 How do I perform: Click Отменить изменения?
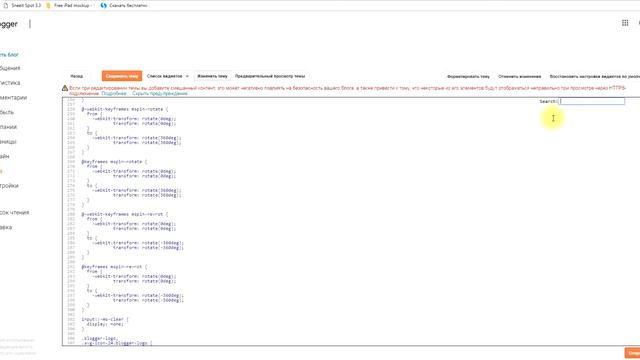click(520, 76)
